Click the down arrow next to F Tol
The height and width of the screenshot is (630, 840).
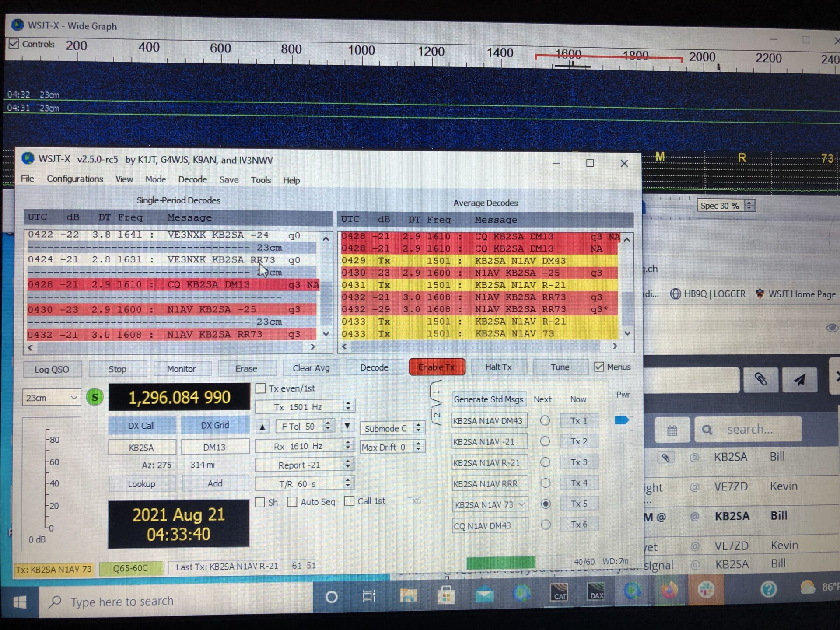point(347,426)
